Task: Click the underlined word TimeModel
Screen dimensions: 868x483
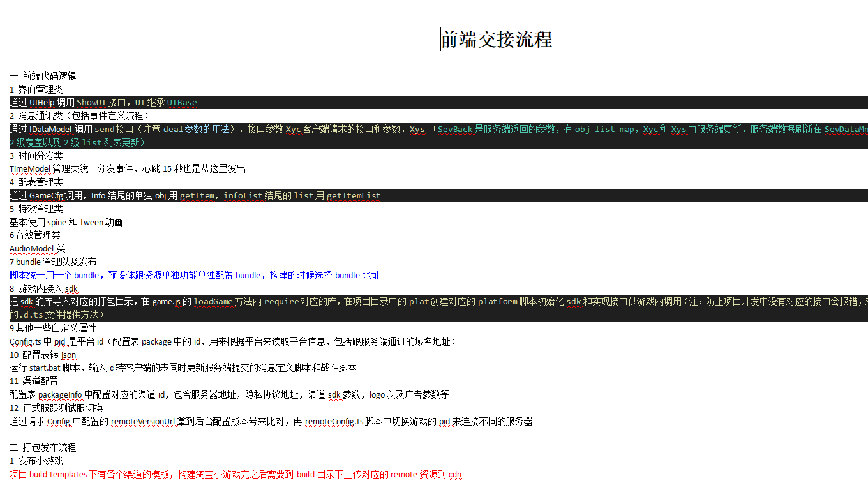Action: (x=30, y=169)
